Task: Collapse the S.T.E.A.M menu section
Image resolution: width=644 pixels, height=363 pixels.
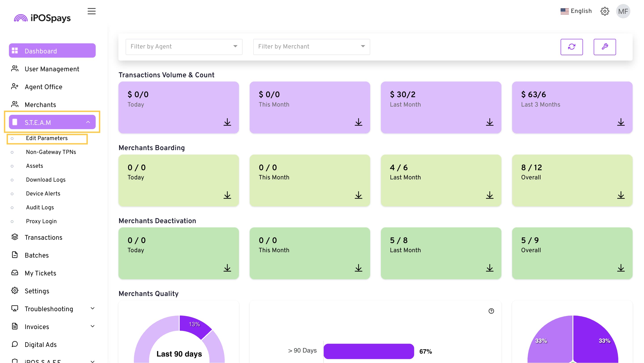Action: click(x=88, y=122)
